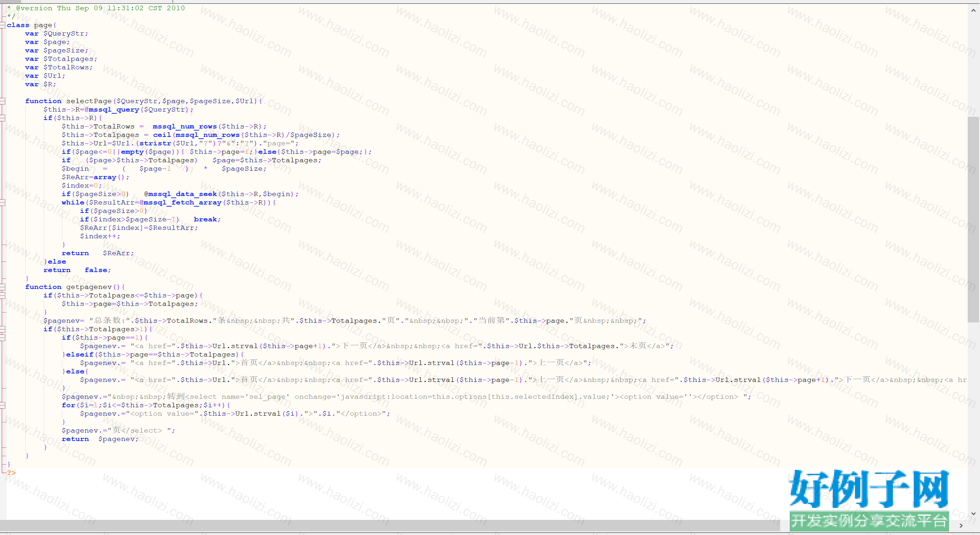This screenshot has width=980, height=535.
Task: Click the horizontal scrollbar right arrow
Action: [961, 525]
